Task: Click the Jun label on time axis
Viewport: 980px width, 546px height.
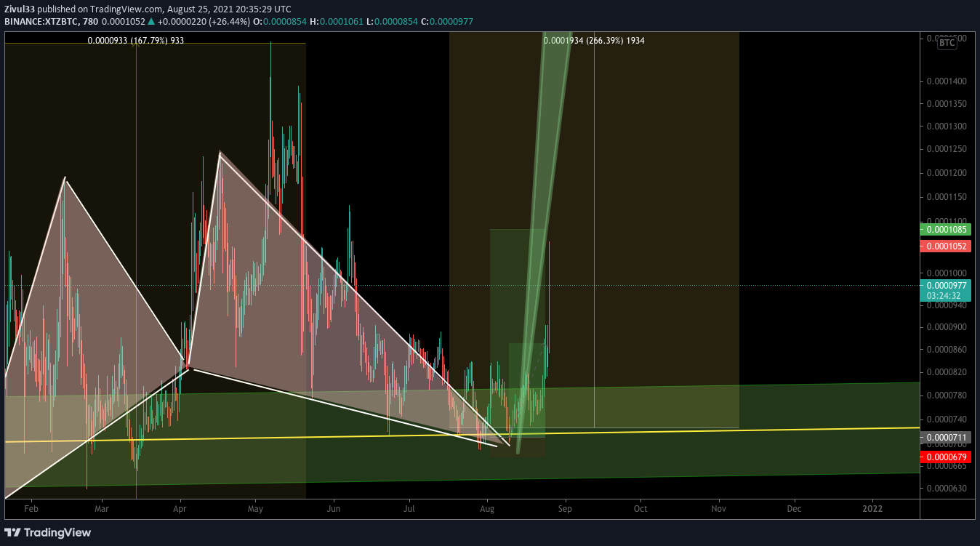Action: tap(334, 509)
